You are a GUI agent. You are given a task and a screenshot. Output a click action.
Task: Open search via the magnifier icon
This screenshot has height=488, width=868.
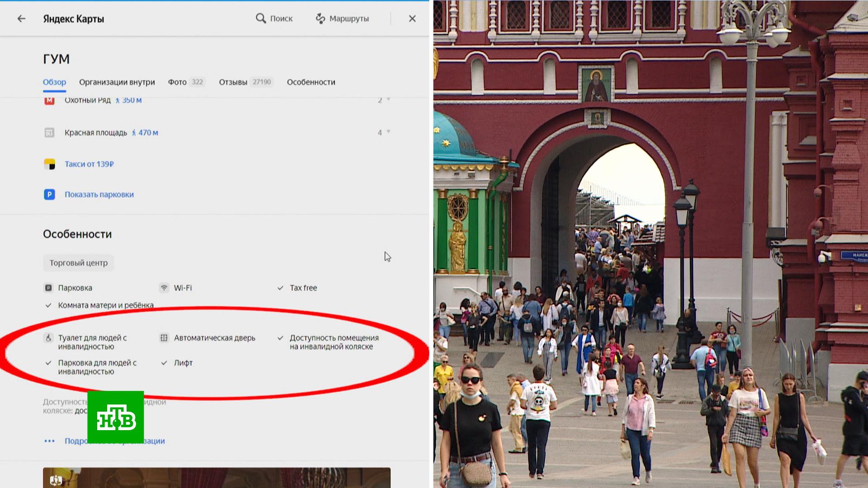(x=261, y=19)
